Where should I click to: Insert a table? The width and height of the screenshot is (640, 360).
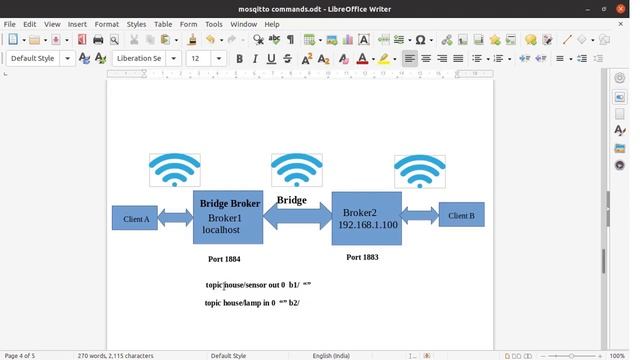coord(309,40)
